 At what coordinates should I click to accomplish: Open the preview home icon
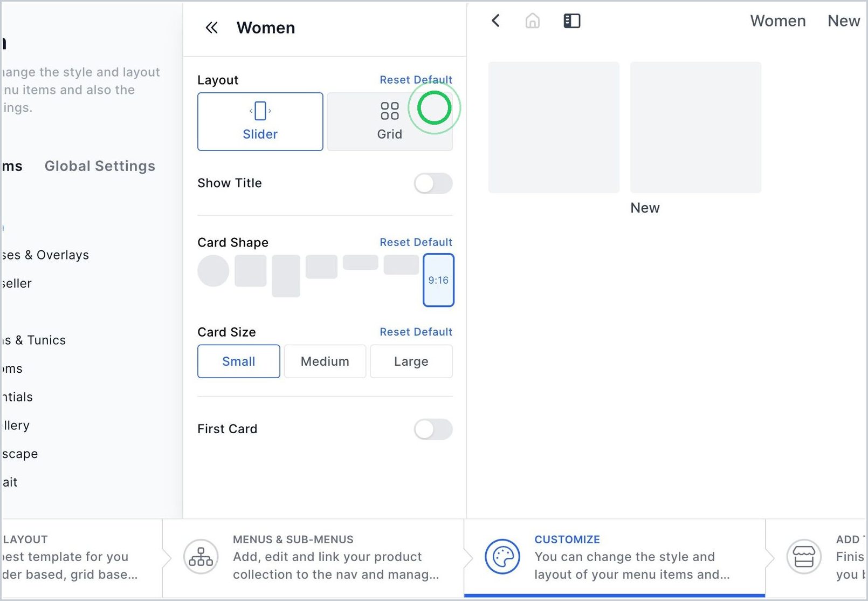pos(533,21)
